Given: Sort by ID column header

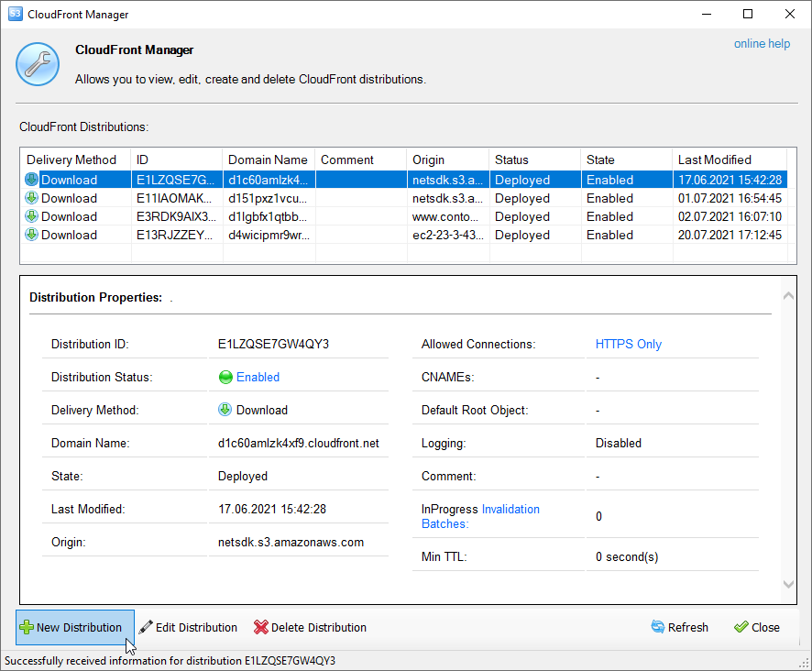Looking at the screenshot, I should pyautogui.click(x=177, y=159).
